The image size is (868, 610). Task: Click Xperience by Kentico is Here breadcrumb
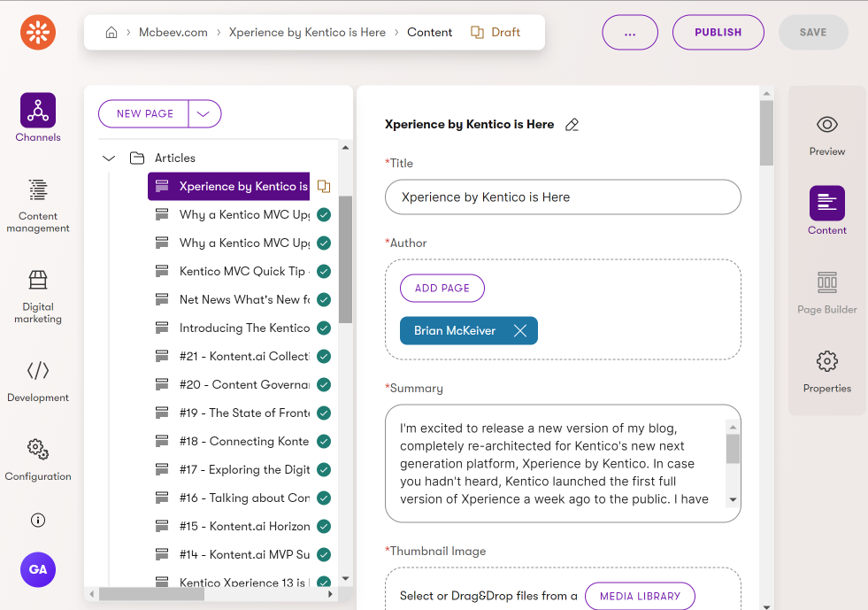307,32
